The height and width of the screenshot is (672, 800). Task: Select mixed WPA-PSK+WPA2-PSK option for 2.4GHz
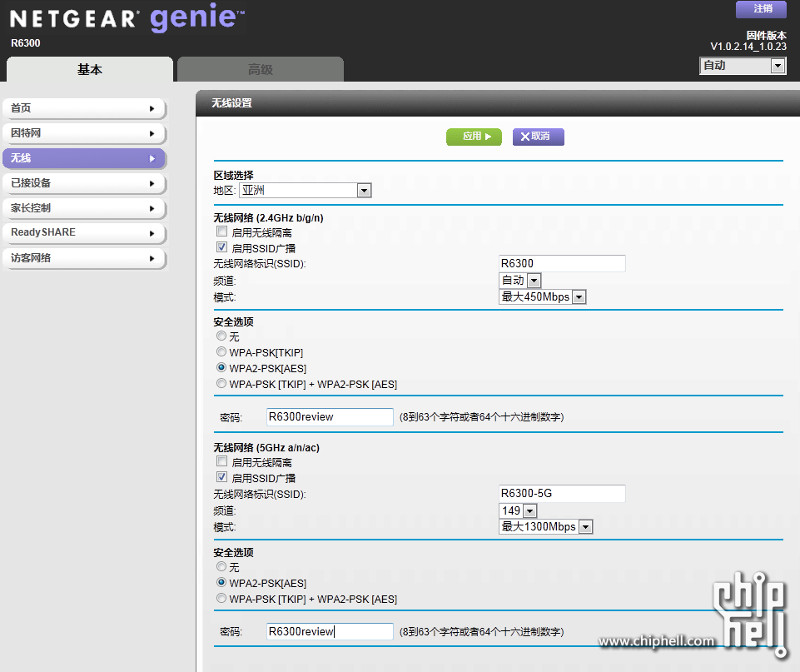pos(221,383)
